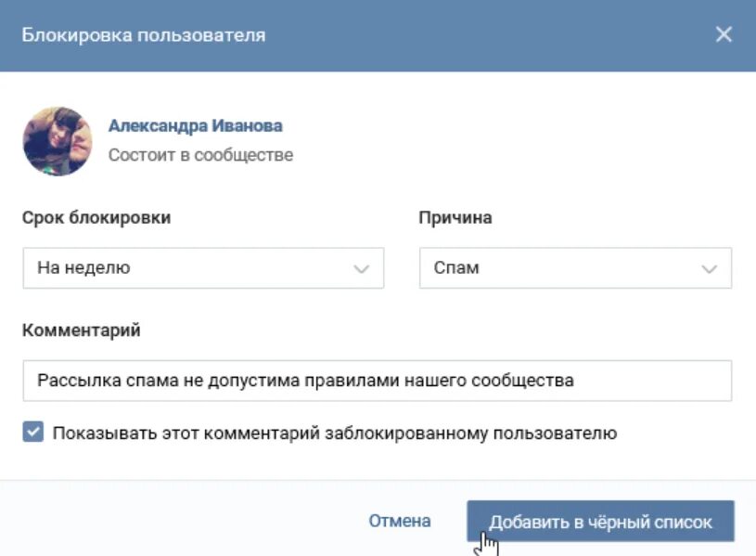Open the Причина dropdown showing Спам
Screen dimensions: 756x556
[574, 268]
